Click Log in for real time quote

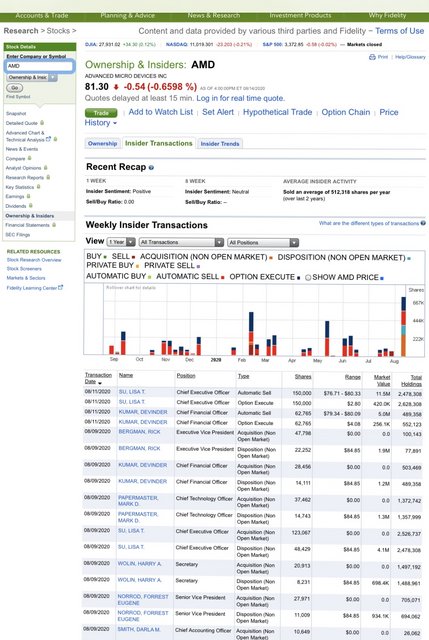click(x=240, y=98)
